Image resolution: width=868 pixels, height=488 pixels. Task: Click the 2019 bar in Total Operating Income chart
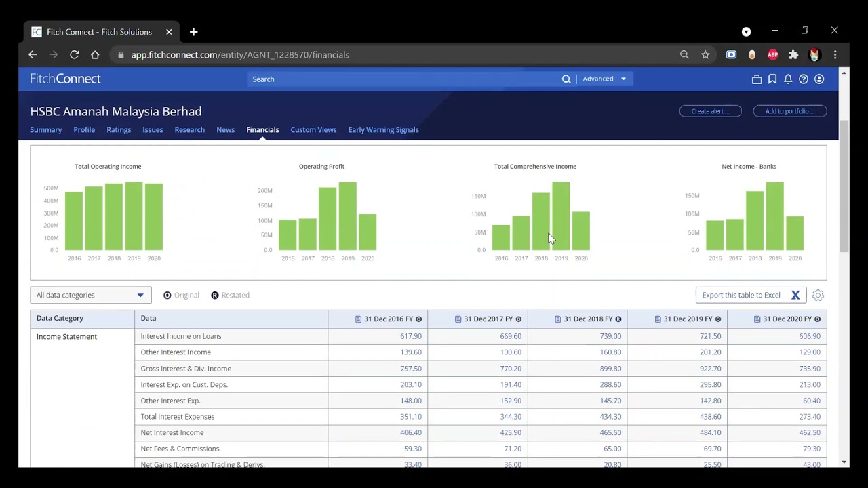(x=134, y=216)
